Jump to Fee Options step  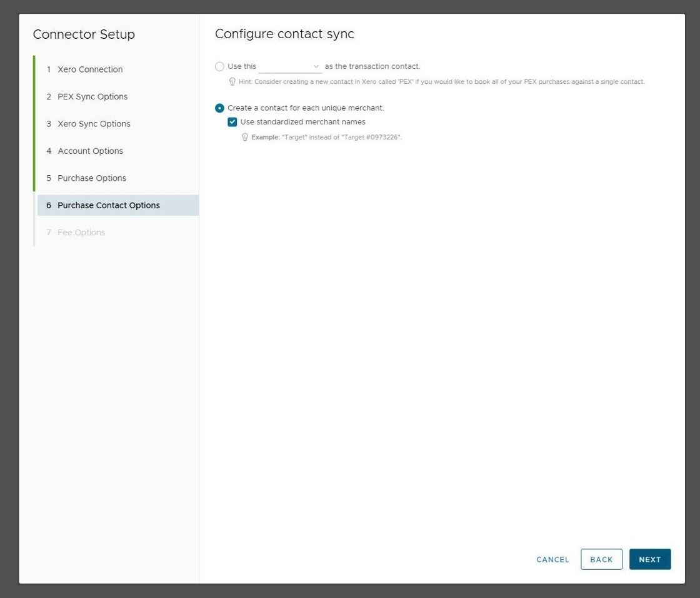[x=81, y=233]
